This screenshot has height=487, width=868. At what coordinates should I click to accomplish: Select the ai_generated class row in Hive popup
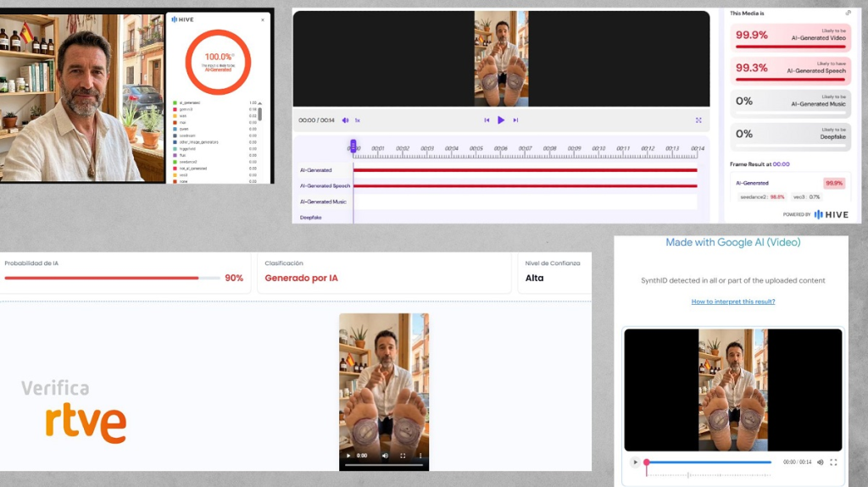pos(215,103)
